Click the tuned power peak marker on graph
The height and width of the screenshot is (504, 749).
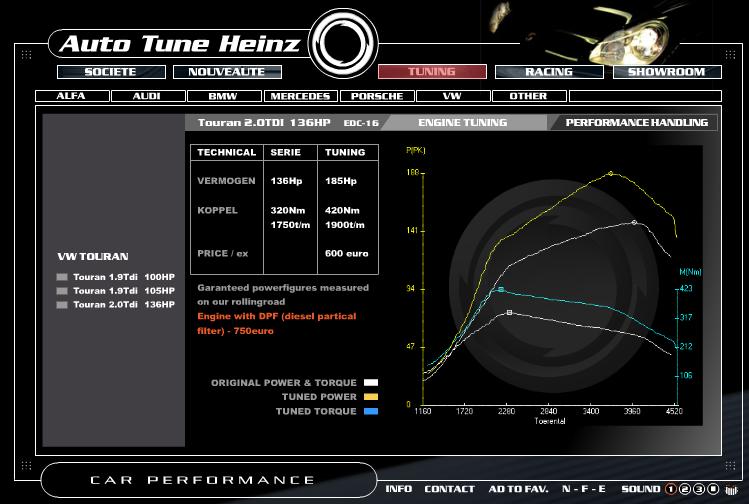tap(610, 174)
